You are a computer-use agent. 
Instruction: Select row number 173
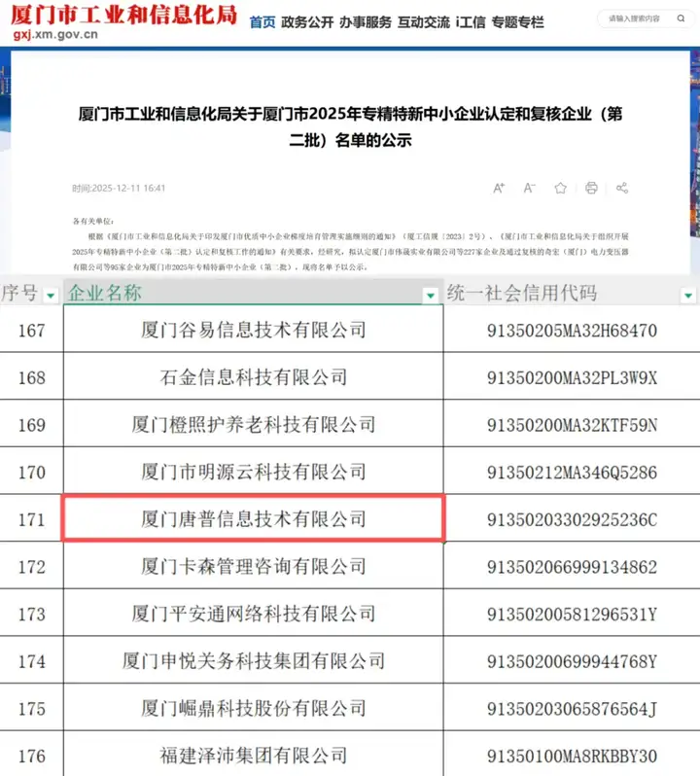click(32, 615)
